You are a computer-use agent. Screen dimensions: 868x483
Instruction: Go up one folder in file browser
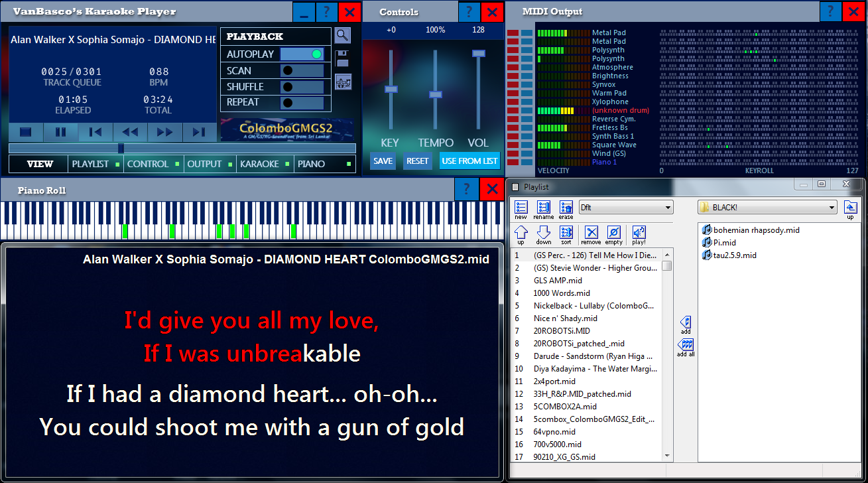click(850, 210)
